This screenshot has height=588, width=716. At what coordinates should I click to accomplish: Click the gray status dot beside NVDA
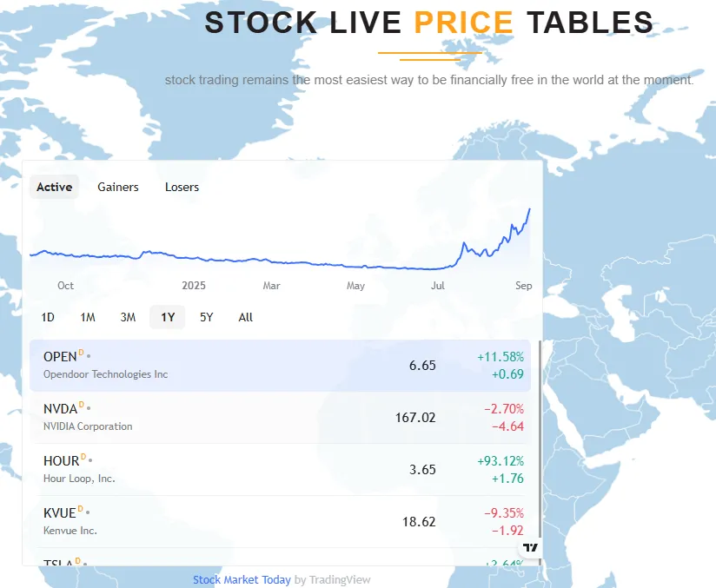point(89,408)
